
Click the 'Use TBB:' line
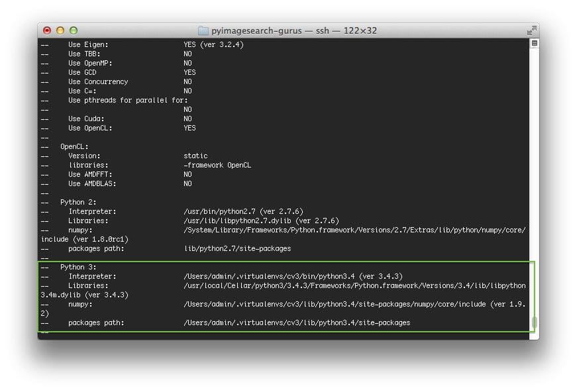pos(130,54)
